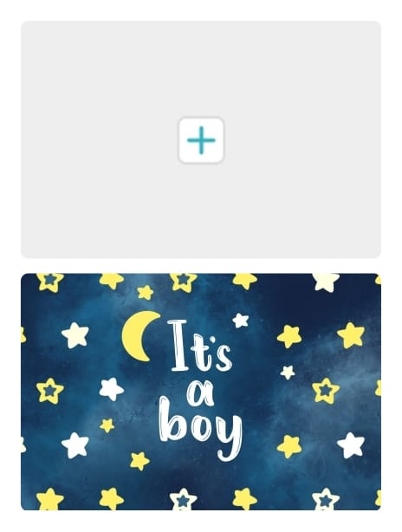The image size is (402, 532).
Task: Click outlined yellow star in card's top-left corner
Action: tap(50, 282)
